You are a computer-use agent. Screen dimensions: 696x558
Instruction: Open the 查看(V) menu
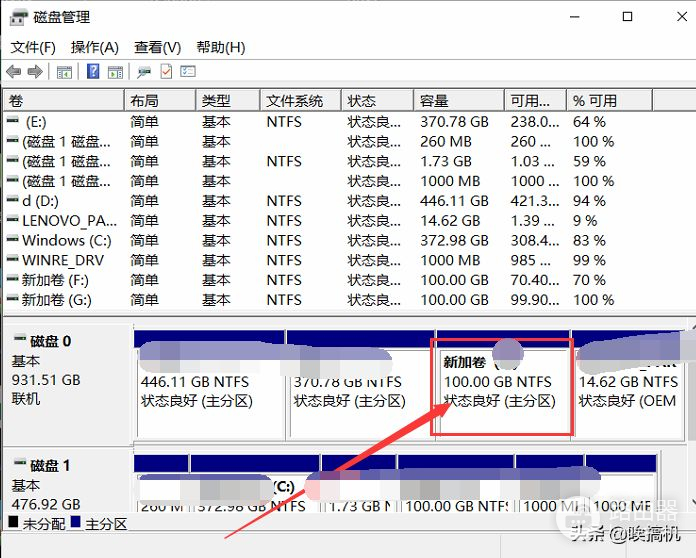click(158, 47)
